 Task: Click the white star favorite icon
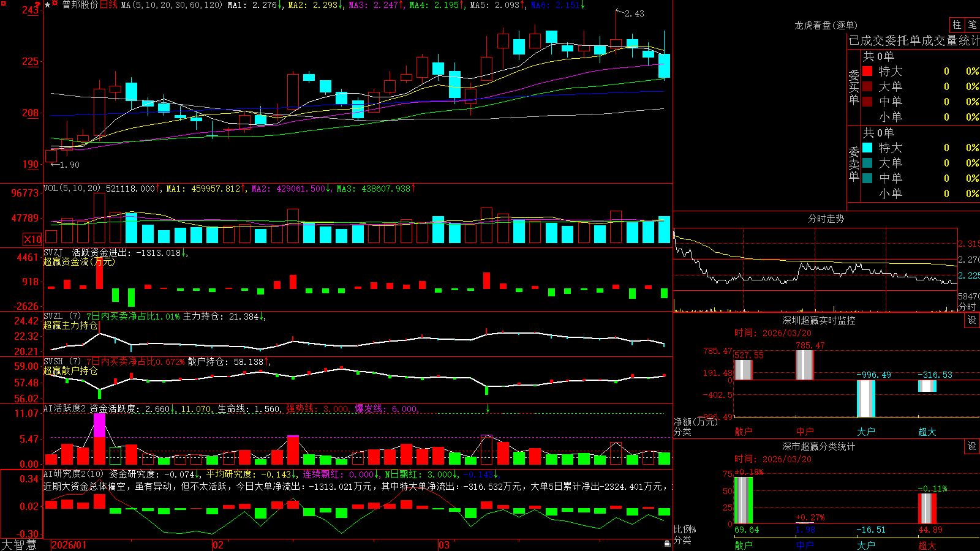tap(48, 5)
